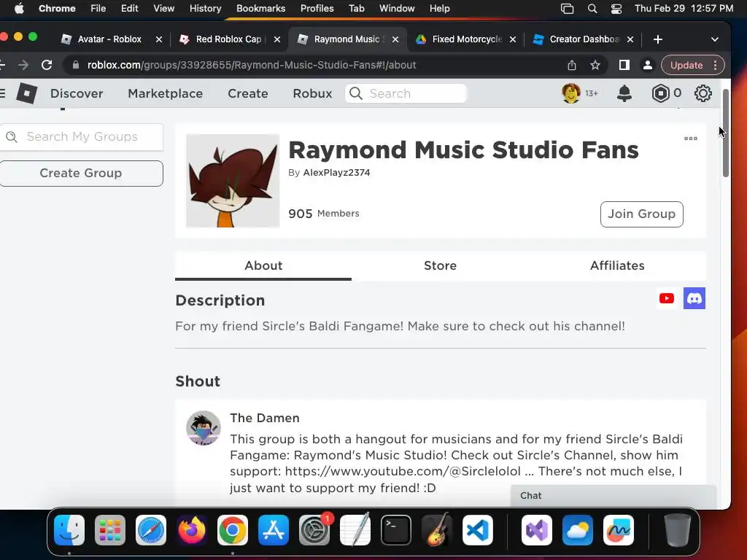
Task: Click the browser address bar URL
Action: (x=252, y=65)
